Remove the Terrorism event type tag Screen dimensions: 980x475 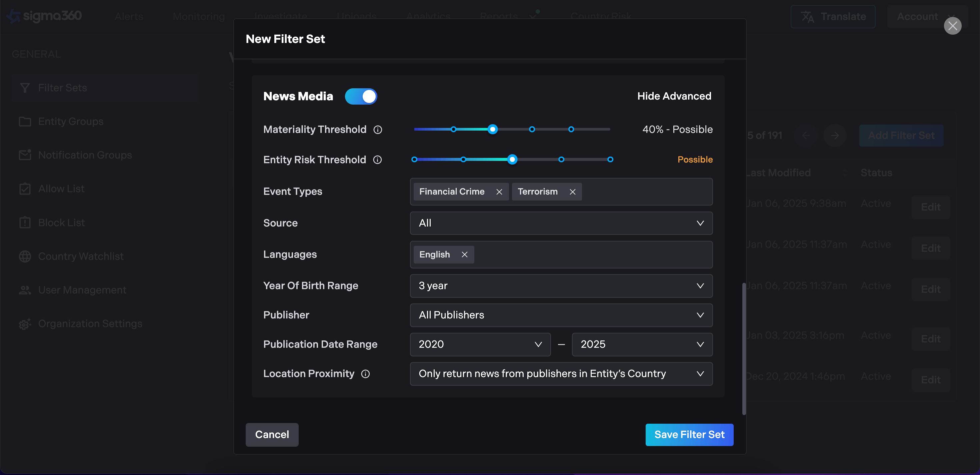[x=572, y=192]
